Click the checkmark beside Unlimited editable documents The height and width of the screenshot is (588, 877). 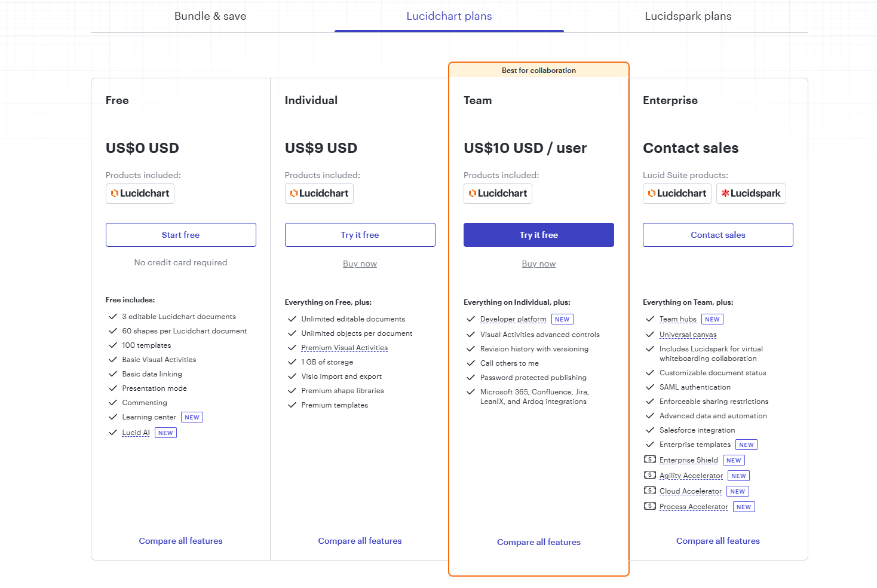point(292,319)
